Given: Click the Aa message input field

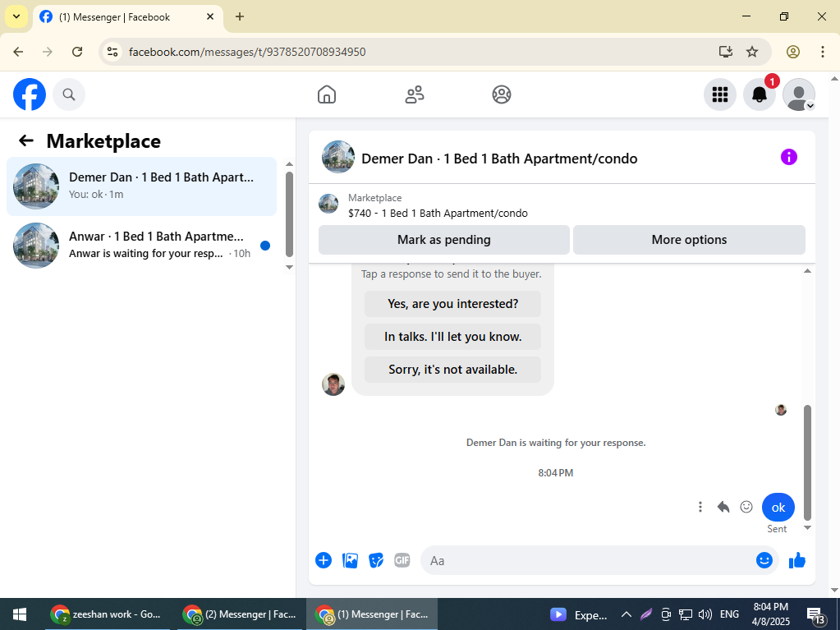Looking at the screenshot, I should point(590,560).
